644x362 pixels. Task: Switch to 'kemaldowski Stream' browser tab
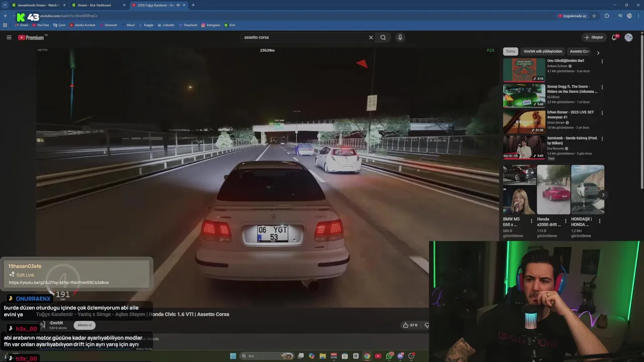[39, 5]
